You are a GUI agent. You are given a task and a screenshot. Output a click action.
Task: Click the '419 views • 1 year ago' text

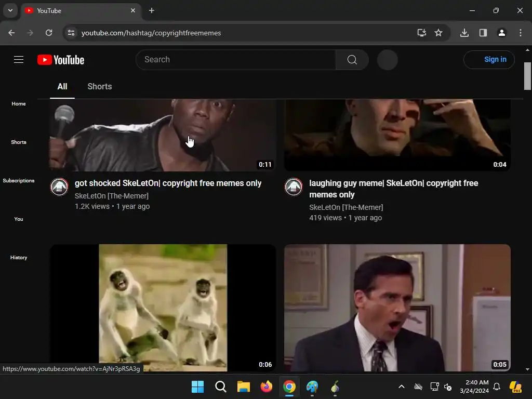coord(345,218)
